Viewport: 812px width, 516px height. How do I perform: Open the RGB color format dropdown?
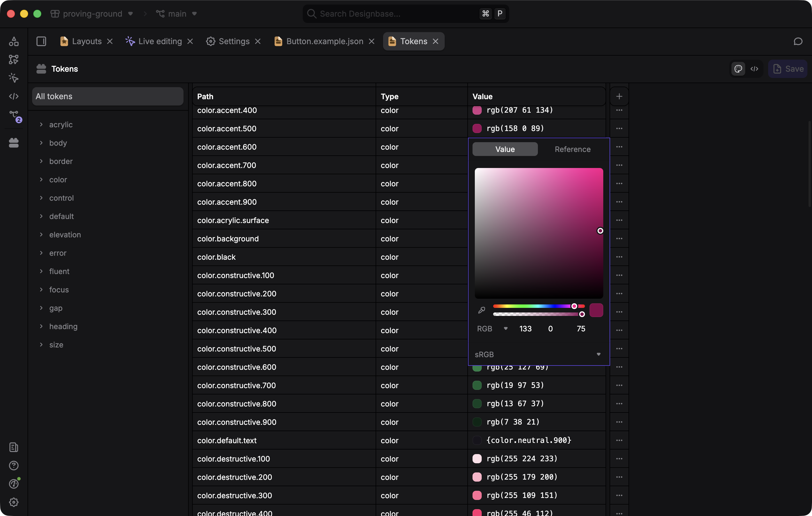pos(492,329)
